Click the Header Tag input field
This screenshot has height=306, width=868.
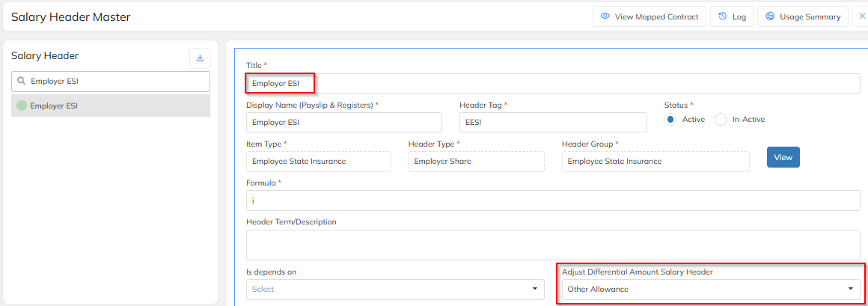click(552, 123)
